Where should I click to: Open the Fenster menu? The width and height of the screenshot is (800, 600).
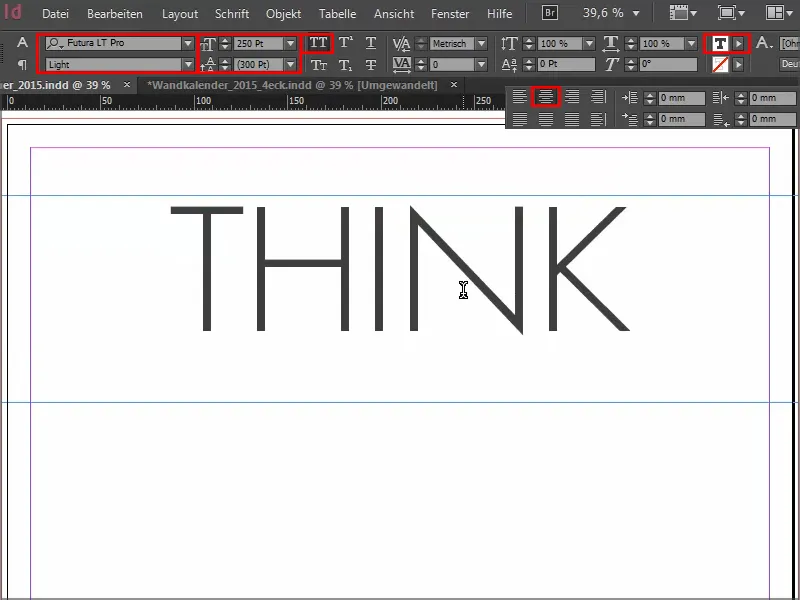pos(450,14)
